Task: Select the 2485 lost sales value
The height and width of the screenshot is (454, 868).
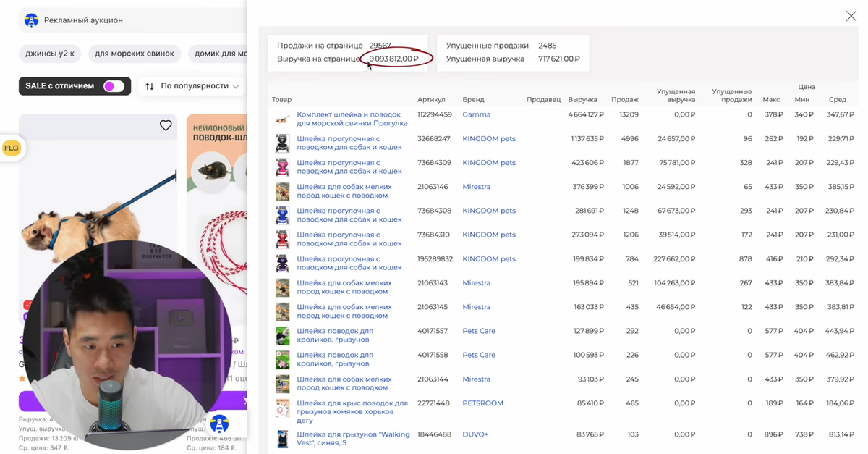Action: (548, 45)
